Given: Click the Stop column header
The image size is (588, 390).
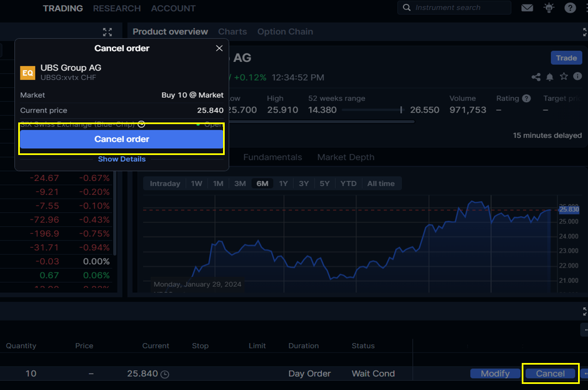Looking at the screenshot, I should point(200,346).
